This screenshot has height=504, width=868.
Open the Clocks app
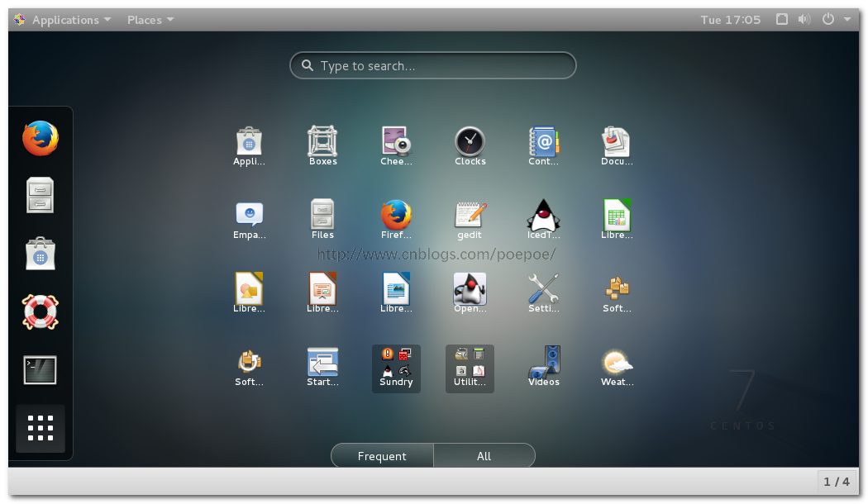470,144
